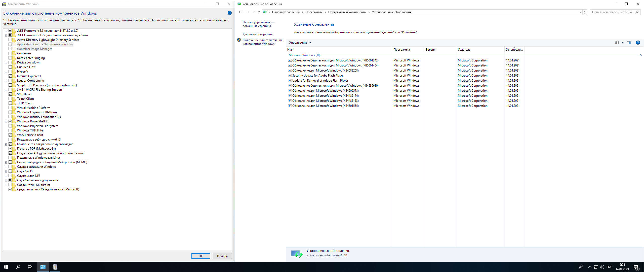
Task: Expand the .NET Framework 3.5 node
Action: pyautogui.click(x=6, y=31)
